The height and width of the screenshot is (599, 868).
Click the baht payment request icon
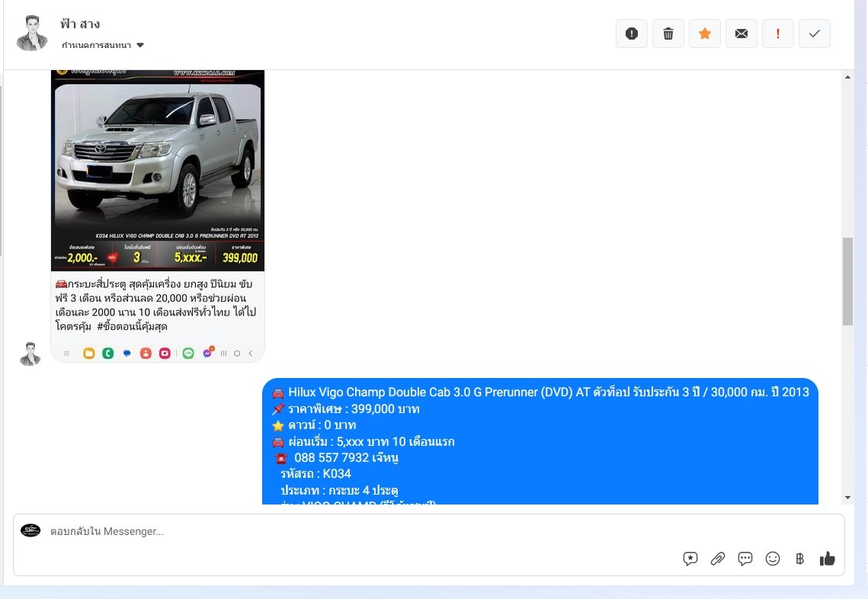pos(800,559)
